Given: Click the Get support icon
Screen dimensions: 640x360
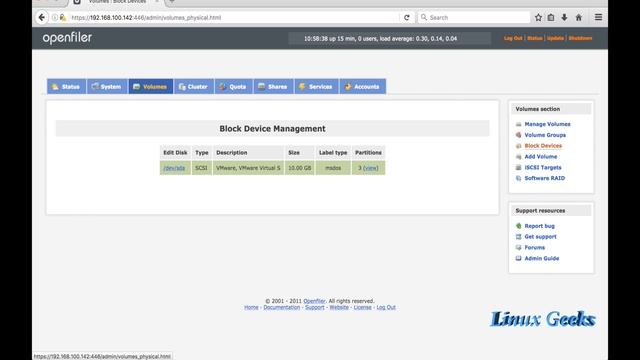Looking at the screenshot, I should point(518,237).
